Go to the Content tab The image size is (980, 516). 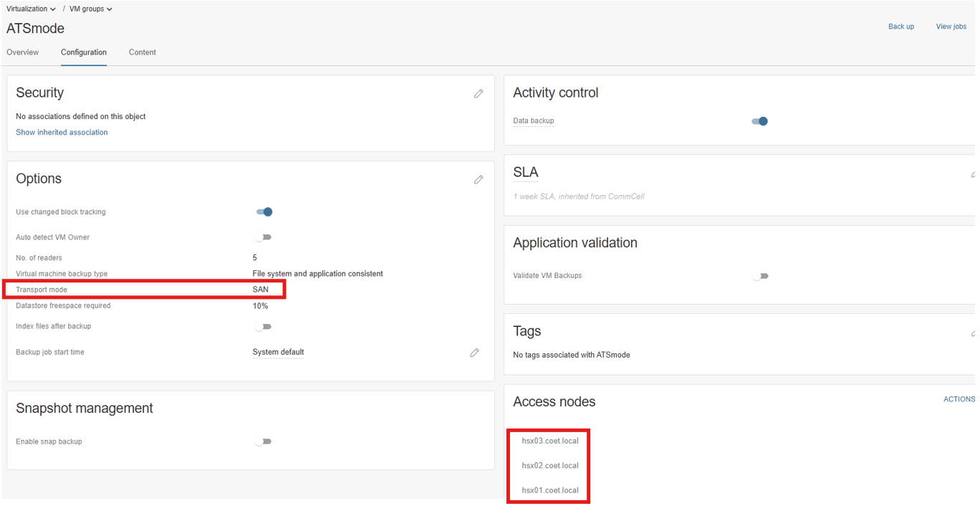coord(143,52)
